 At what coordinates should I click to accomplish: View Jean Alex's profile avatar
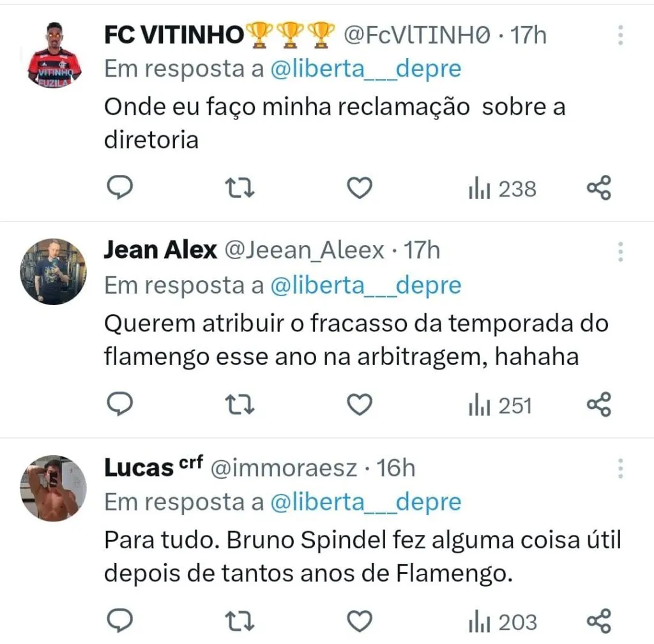coord(53,271)
